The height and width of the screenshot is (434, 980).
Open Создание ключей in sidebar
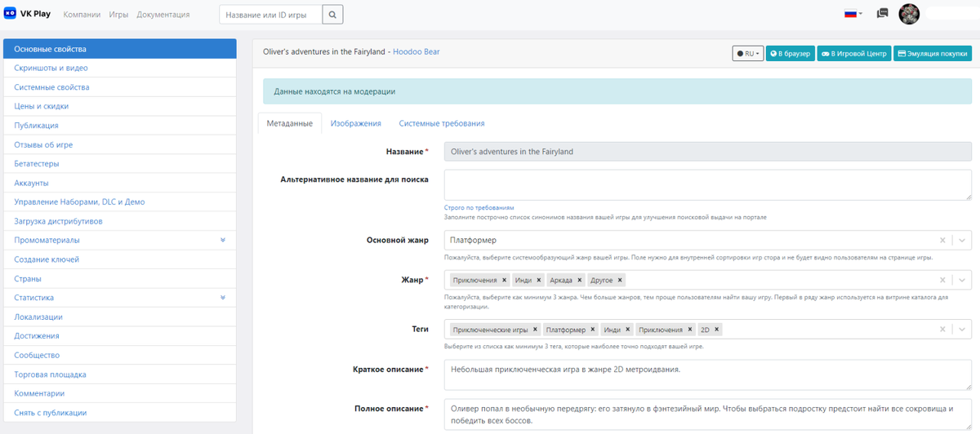point(120,259)
